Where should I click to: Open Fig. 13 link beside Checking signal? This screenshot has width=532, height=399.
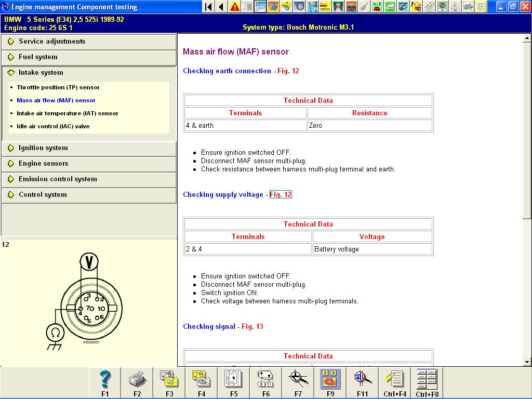[x=252, y=326]
